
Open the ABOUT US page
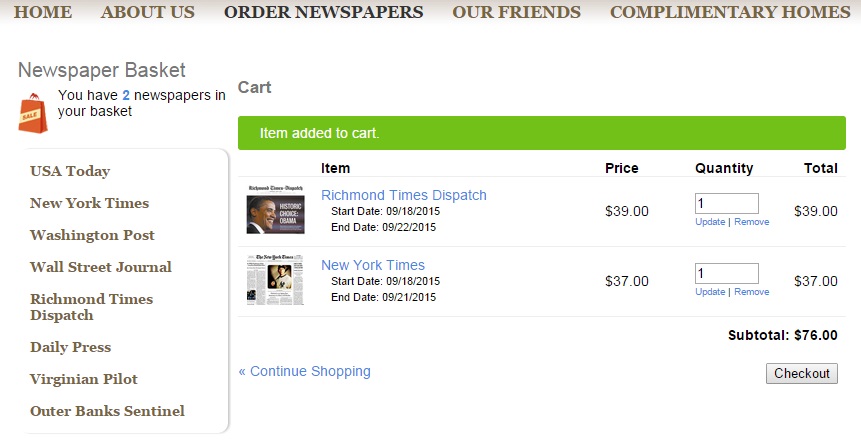point(148,12)
